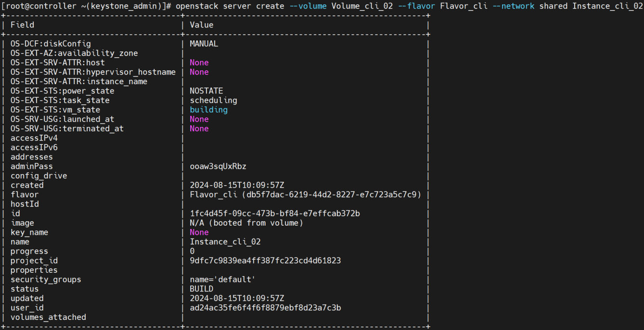
Task: Click the adminPass value ooaw3sqUxRbz
Action: (x=218, y=166)
